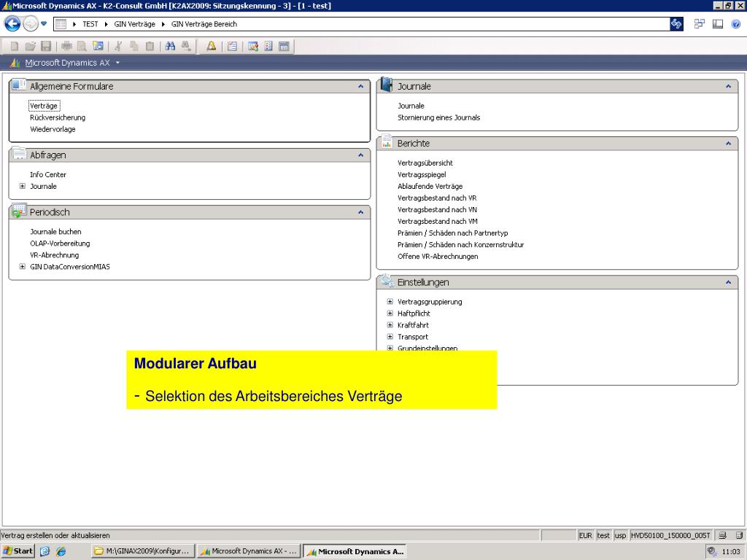Collapse the Abfragen section
Viewport: 747px width, 560px height.
click(x=360, y=155)
